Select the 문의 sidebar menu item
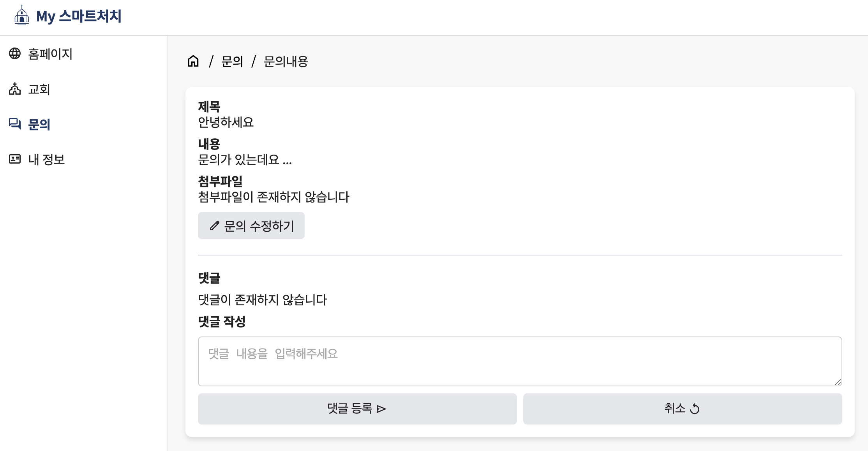Image resolution: width=868 pixels, height=451 pixels. [x=39, y=124]
